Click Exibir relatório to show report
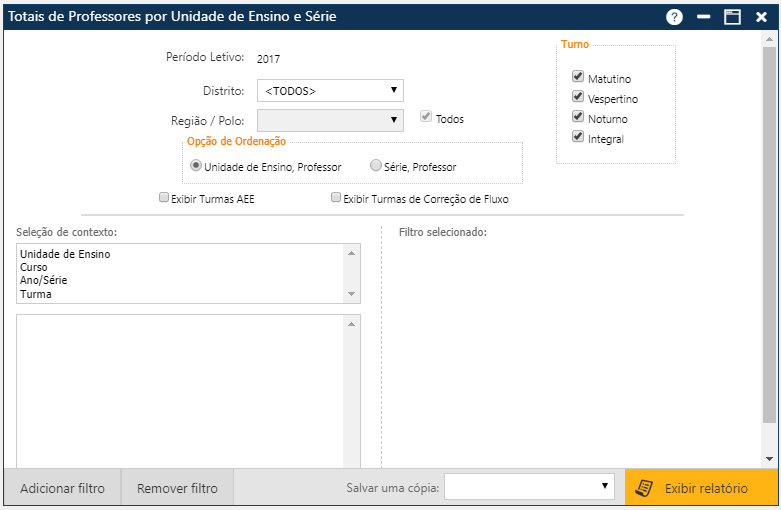The width and height of the screenshot is (781, 510). [x=701, y=488]
